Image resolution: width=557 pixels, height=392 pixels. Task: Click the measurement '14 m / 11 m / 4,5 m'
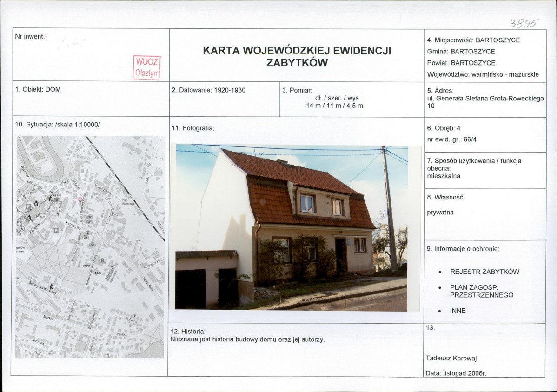(x=335, y=106)
